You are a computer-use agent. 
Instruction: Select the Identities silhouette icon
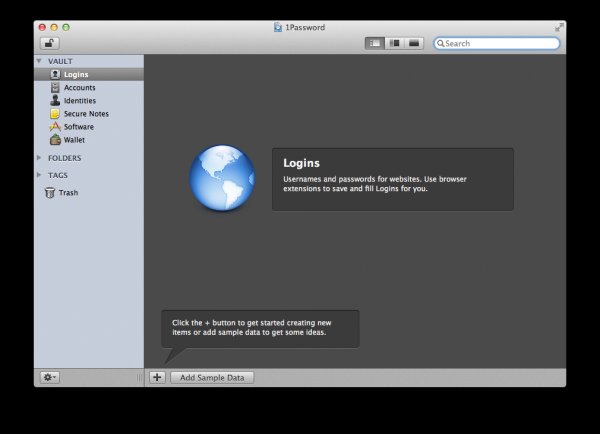[x=55, y=100]
